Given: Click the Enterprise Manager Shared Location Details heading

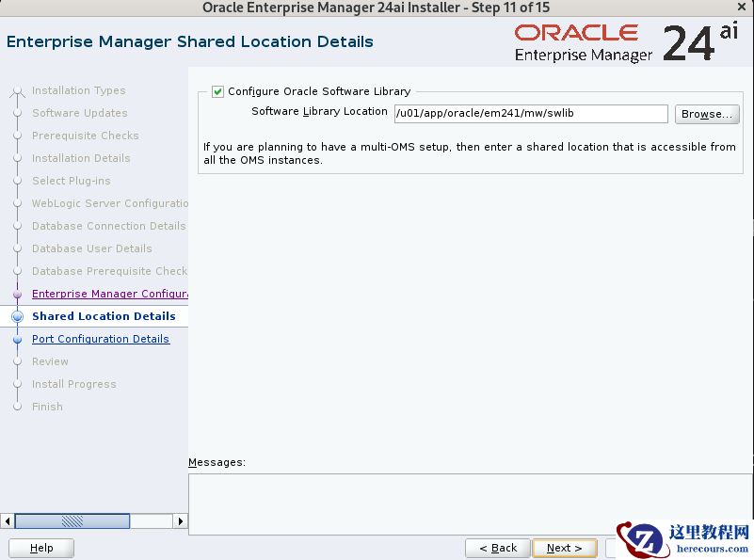Looking at the screenshot, I should (190, 41).
